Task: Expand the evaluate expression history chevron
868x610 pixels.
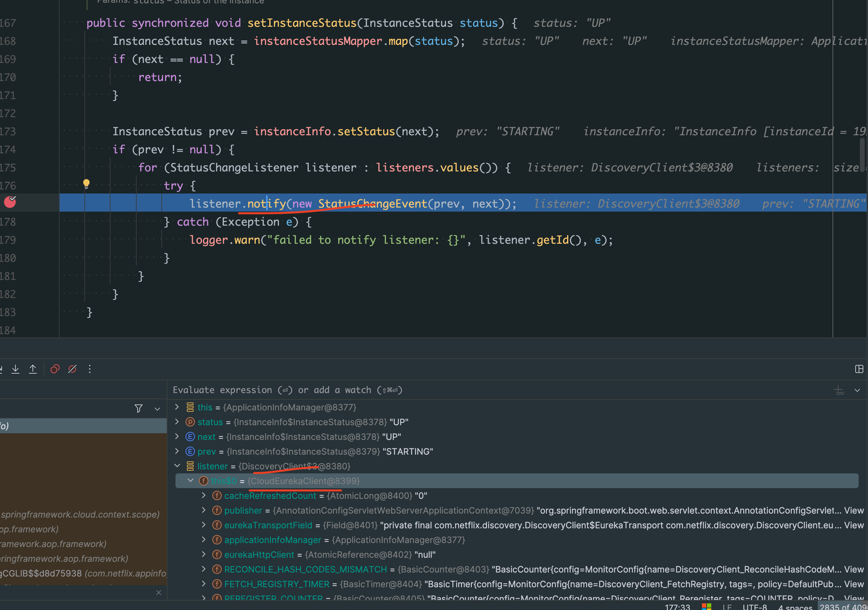Action: click(x=857, y=391)
